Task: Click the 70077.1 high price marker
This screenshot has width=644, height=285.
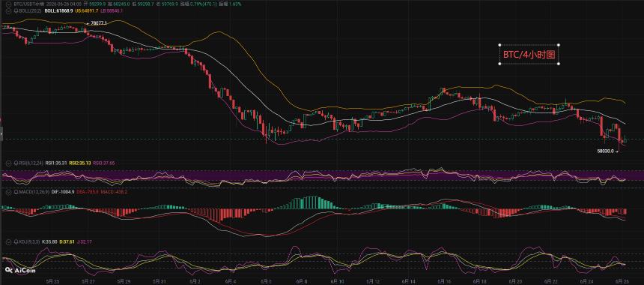Action: [x=99, y=23]
